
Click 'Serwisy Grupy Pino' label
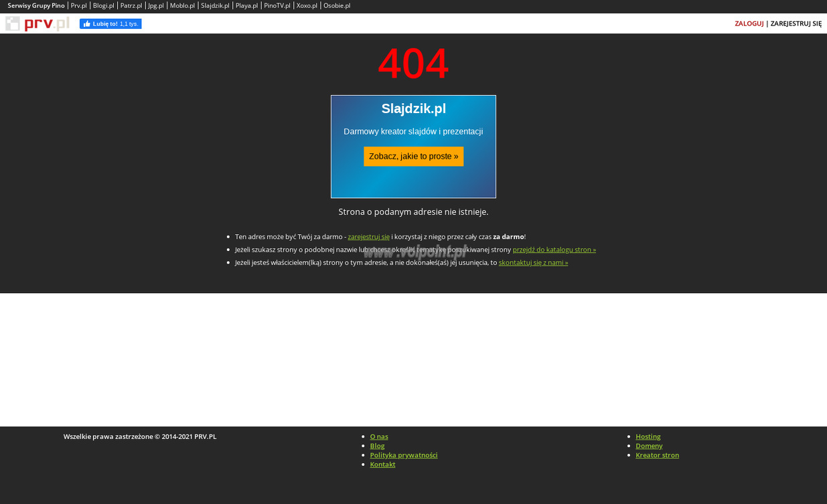(36, 5)
